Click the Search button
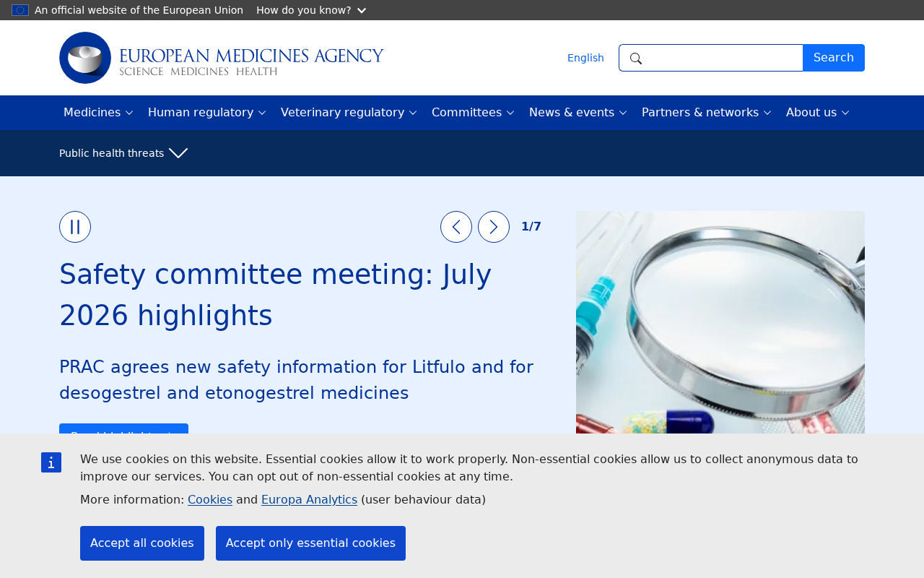The width and height of the screenshot is (924, 578). click(834, 58)
